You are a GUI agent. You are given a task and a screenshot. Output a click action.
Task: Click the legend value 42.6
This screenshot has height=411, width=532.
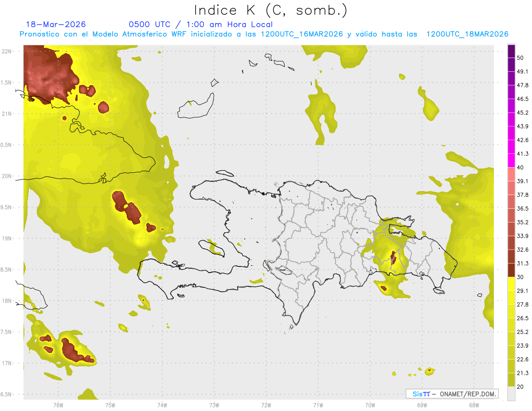pyautogui.click(x=523, y=140)
